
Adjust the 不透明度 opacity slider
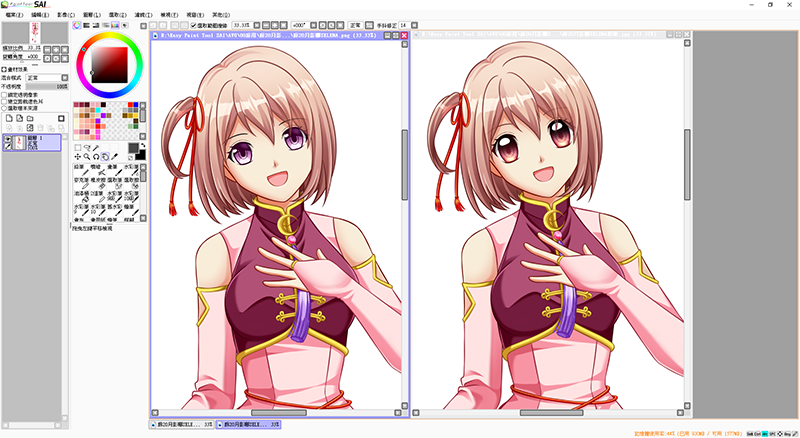(47, 86)
